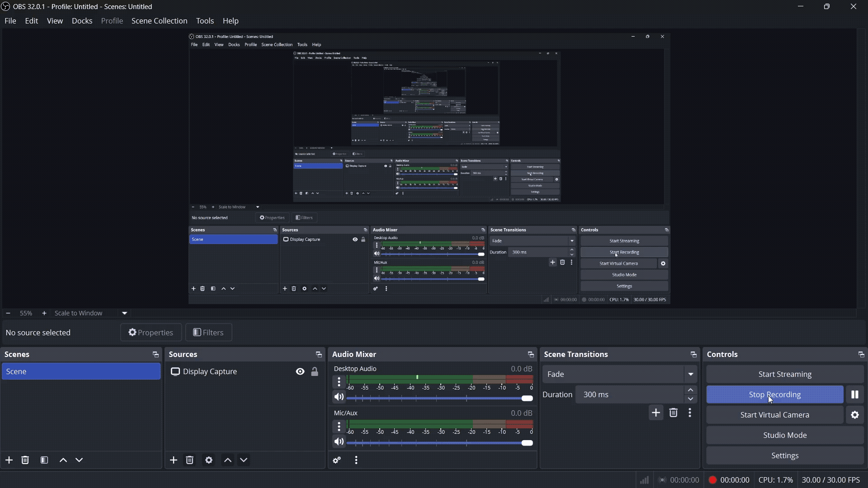Toggle Display Capture lock

point(315,372)
